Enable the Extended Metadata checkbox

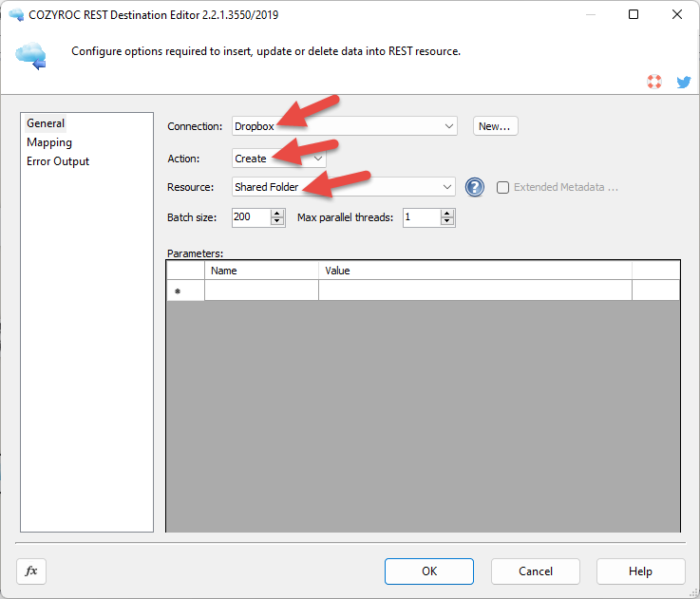click(x=502, y=187)
